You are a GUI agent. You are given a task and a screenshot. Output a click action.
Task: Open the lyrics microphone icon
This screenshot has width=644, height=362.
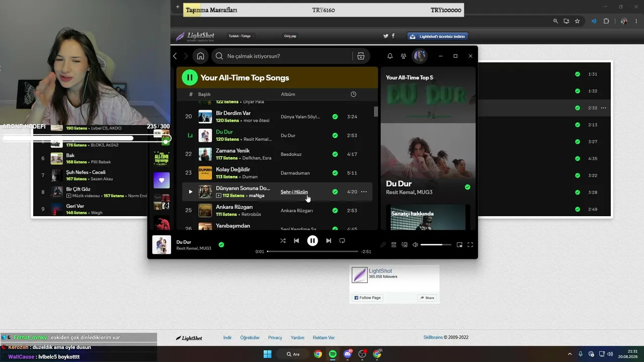point(383,245)
